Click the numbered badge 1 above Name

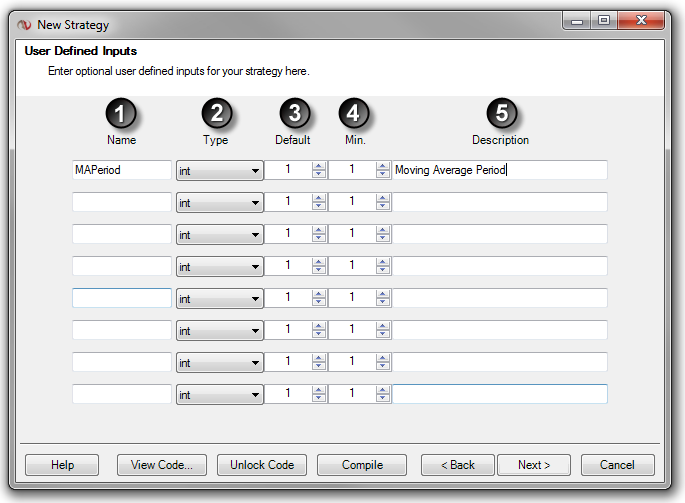click(x=121, y=113)
